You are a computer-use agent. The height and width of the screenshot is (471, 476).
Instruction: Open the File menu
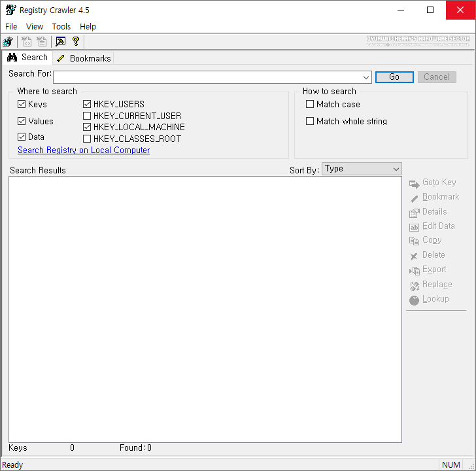click(11, 27)
